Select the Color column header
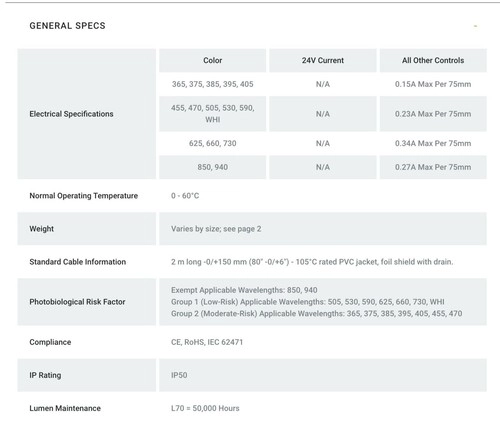 pos(213,60)
